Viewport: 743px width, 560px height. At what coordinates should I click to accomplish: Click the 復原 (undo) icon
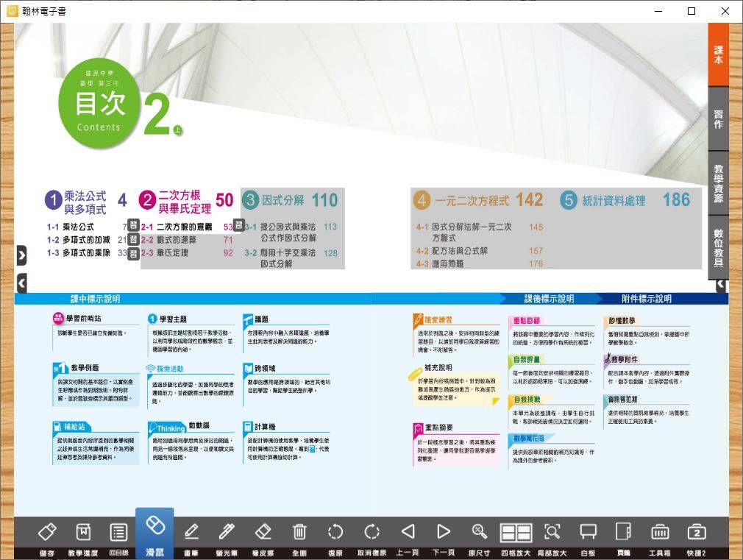335,533
